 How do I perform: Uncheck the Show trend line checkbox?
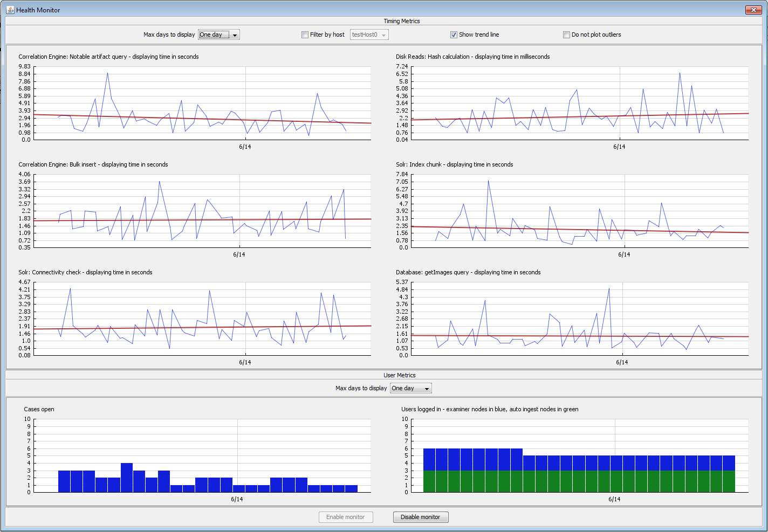454,35
